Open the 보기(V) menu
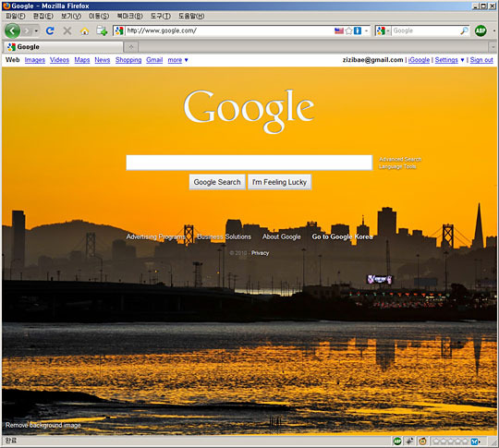The width and height of the screenshot is (499, 448). [x=71, y=16]
